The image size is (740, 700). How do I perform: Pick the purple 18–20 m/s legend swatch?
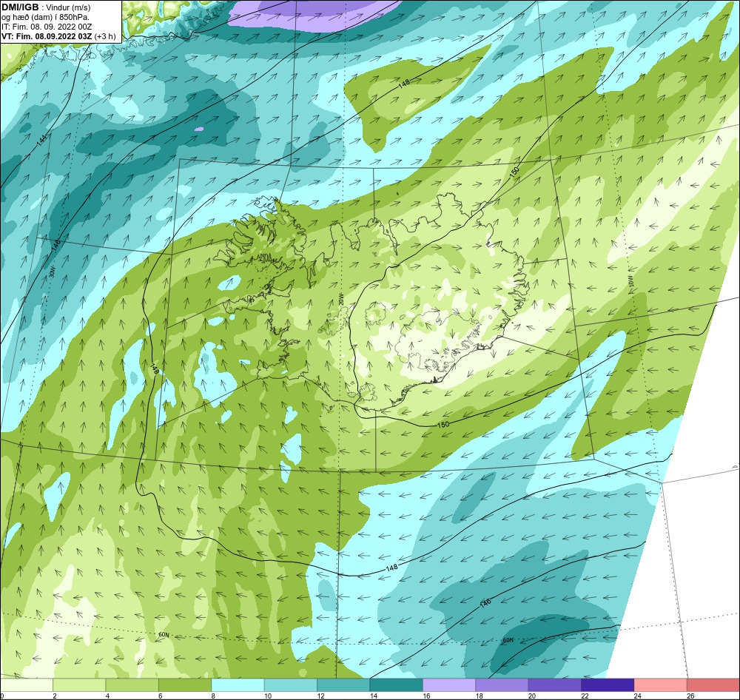click(502, 685)
